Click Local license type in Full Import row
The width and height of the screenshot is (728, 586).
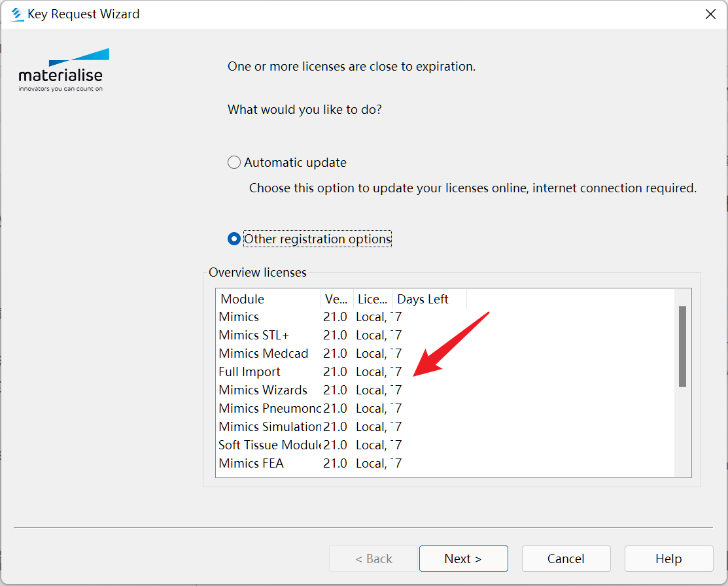pos(372,371)
